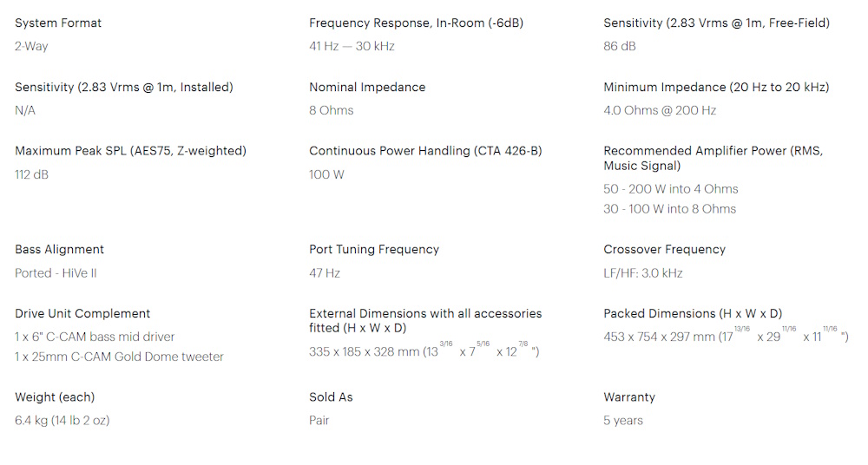The width and height of the screenshot is (868, 465).
Task: Select the 112 dB value
Action: pos(31,174)
